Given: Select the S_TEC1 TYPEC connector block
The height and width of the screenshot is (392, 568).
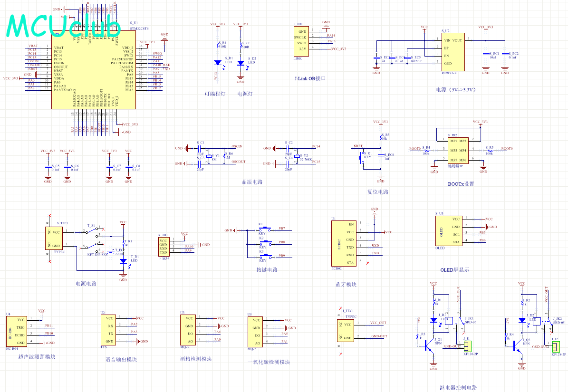Looking at the screenshot, I should pyautogui.click(x=54, y=238).
